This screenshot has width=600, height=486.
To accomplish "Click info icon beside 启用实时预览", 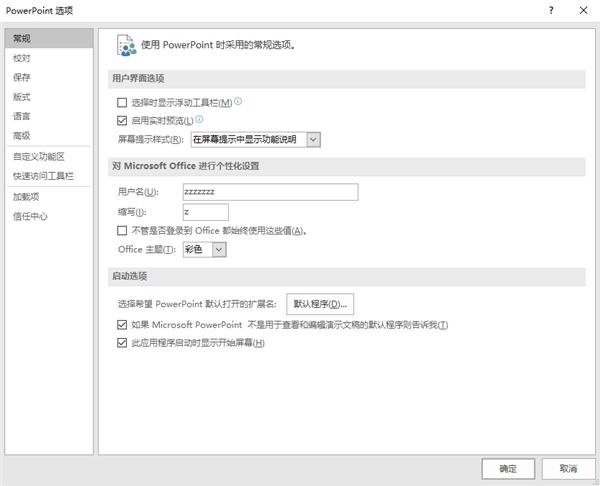I will (x=199, y=119).
